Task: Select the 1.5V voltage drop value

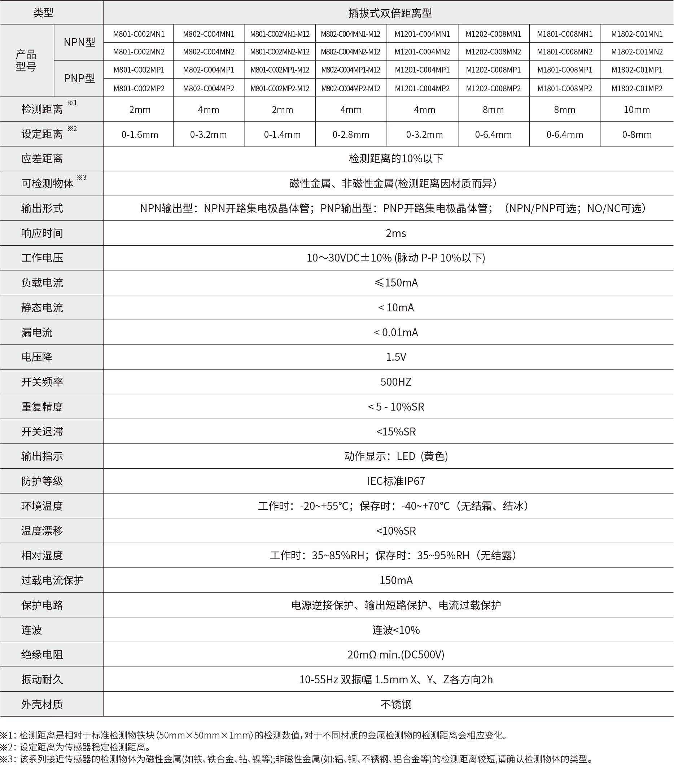Action: [396, 357]
